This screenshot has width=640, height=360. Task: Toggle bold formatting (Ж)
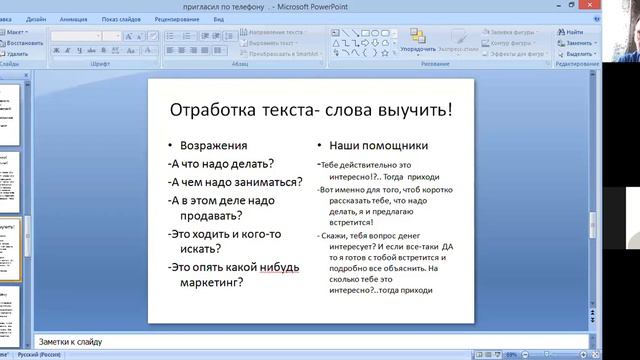pos(56,51)
